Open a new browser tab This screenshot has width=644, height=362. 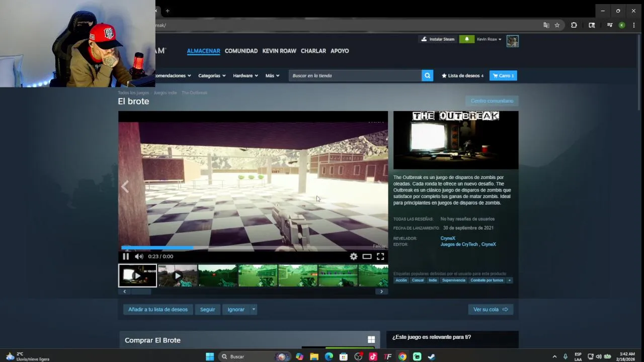[x=168, y=11]
